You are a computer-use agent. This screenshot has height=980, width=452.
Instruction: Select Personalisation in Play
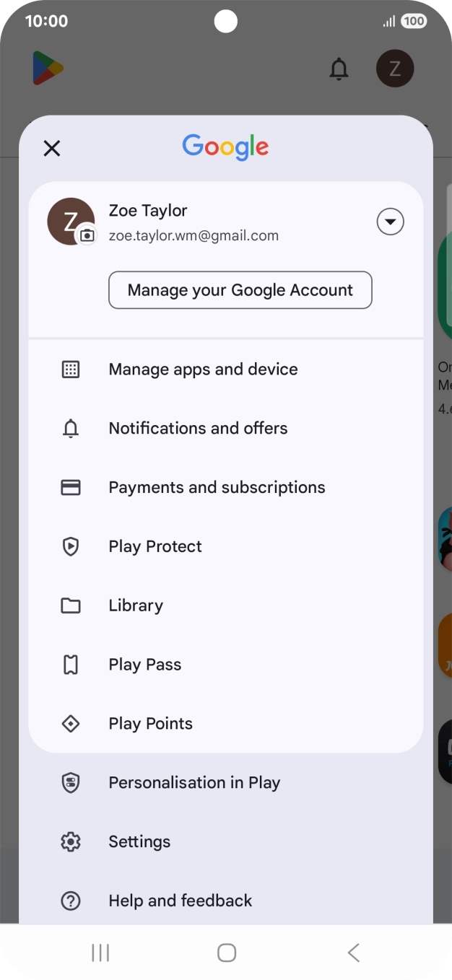pyautogui.click(x=194, y=782)
